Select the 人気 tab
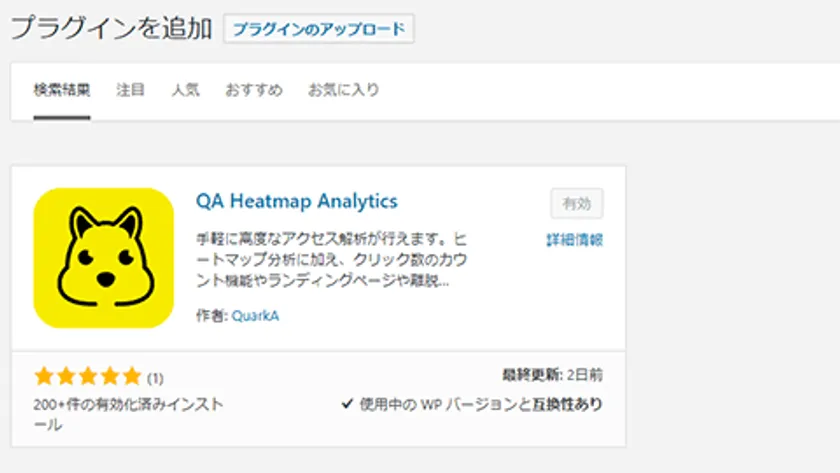 [x=185, y=90]
